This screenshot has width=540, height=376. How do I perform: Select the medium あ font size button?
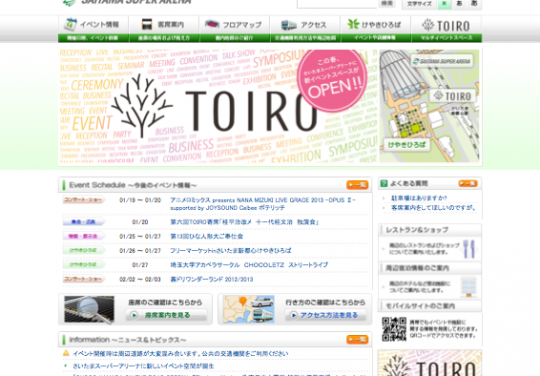pyautogui.click(x=459, y=4)
